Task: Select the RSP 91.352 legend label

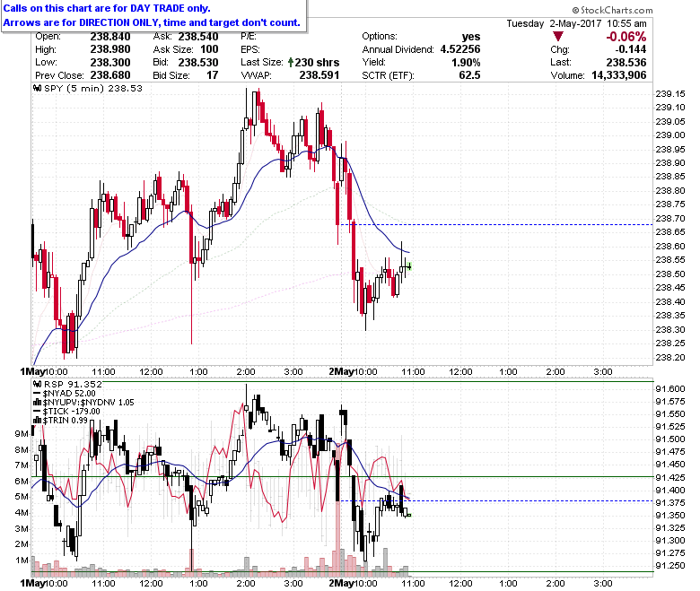Action: point(73,384)
